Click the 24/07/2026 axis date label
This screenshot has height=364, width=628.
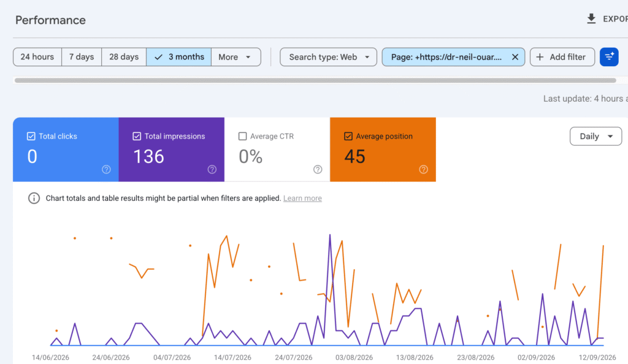pyautogui.click(x=294, y=358)
